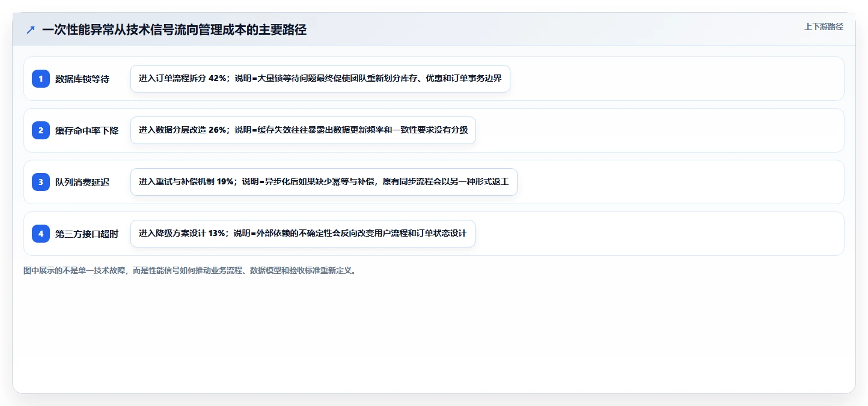Click the number 4 badge for 第三方接口超时
This screenshot has width=868, height=406.
coord(41,234)
